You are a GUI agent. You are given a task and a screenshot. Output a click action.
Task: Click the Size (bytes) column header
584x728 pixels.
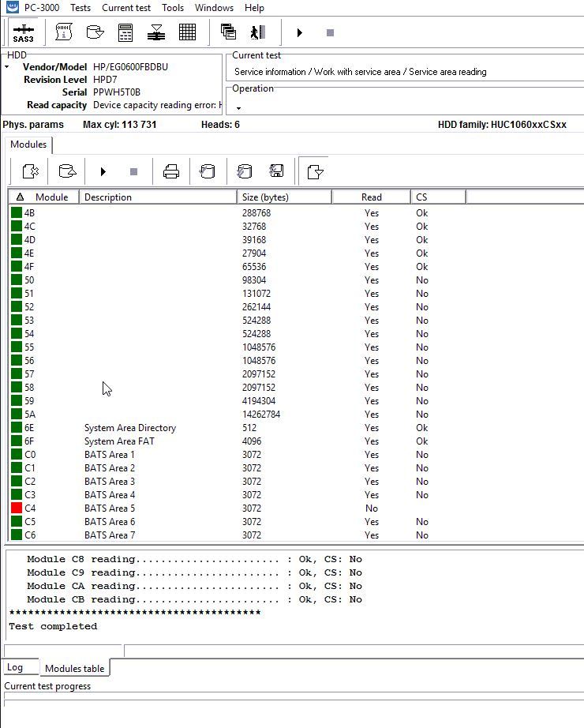click(265, 197)
